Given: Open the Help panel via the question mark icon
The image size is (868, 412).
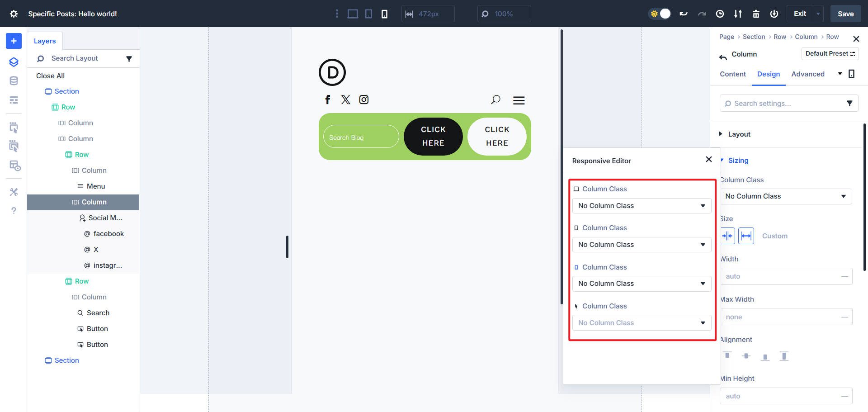Looking at the screenshot, I should coord(13,210).
